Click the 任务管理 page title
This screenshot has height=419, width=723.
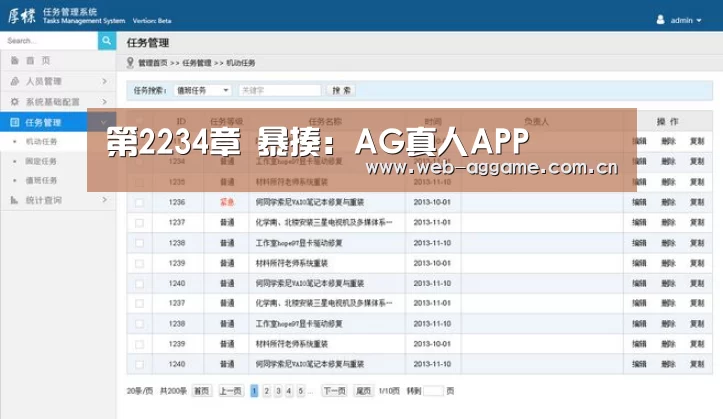[148, 43]
